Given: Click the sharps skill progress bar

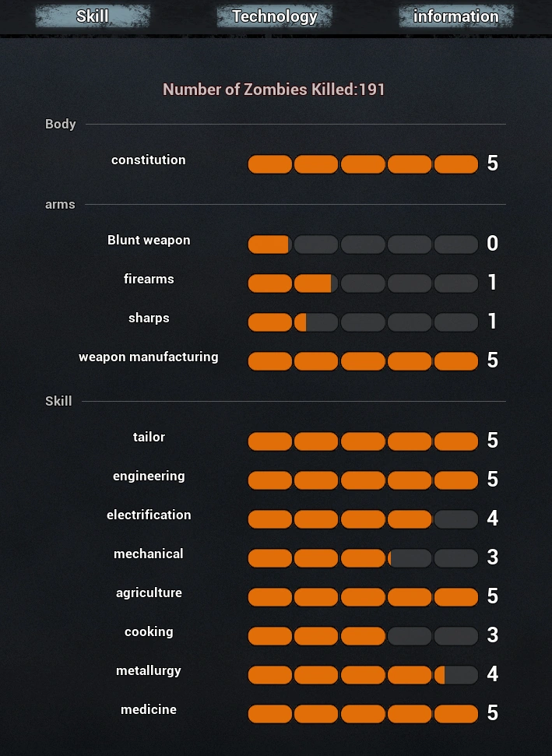Looking at the screenshot, I should [x=363, y=322].
